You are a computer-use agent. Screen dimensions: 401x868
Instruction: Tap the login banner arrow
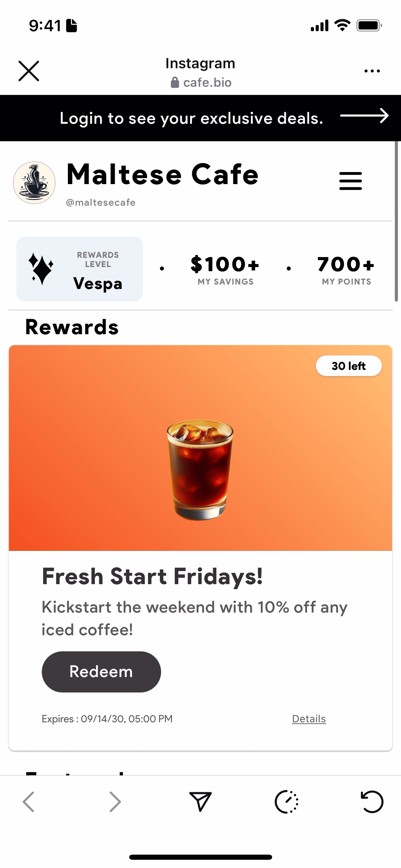click(364, 116)
